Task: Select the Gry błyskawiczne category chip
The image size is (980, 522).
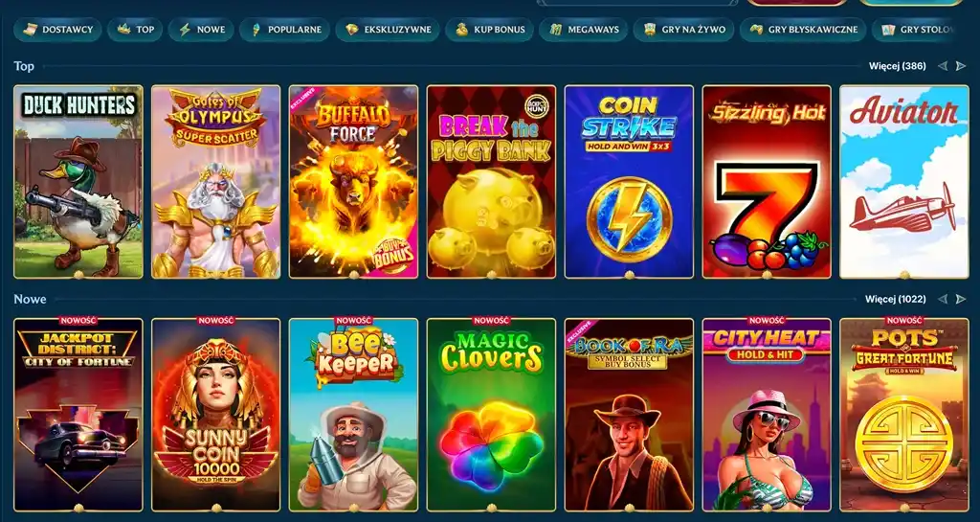Action: 803,30
